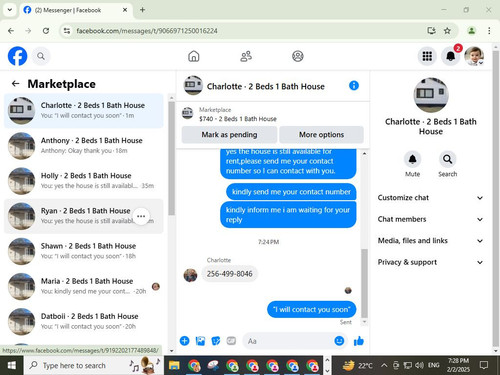500x375 pixels.
Task: Expand Chat members section
Action: (x=430, y=219)
